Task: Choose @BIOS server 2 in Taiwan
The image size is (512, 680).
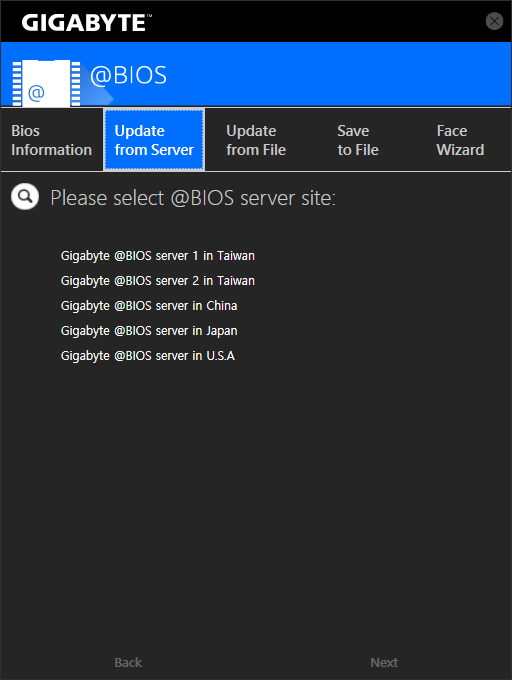Action: point(158,281)
